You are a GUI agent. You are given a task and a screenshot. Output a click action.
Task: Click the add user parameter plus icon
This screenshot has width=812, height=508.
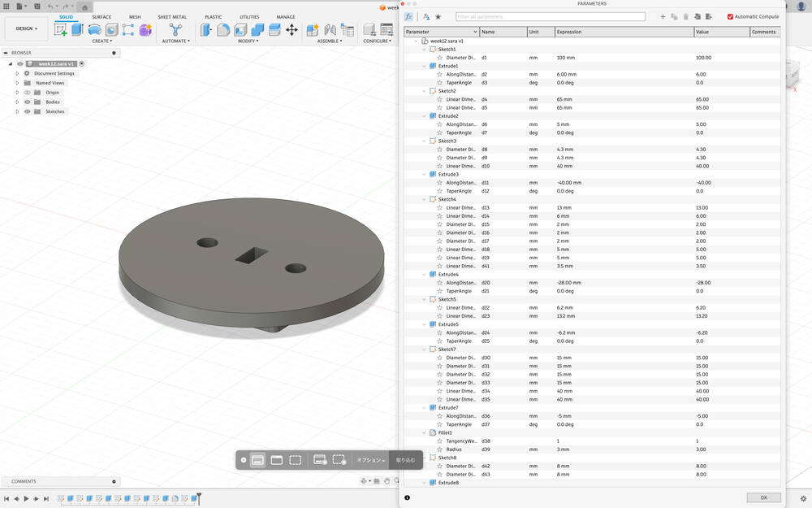[663, 16]
